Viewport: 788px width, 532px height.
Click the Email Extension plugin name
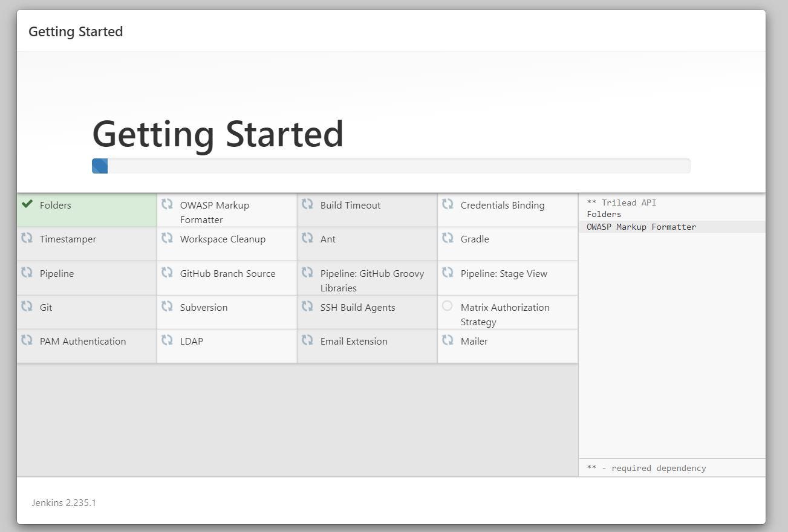click(x=354, y=342)
